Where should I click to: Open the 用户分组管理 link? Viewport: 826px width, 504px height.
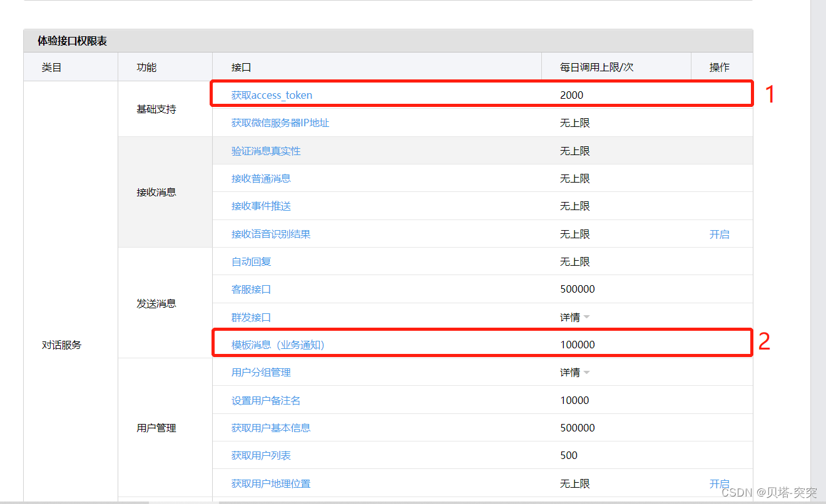(x=261, y=372)
